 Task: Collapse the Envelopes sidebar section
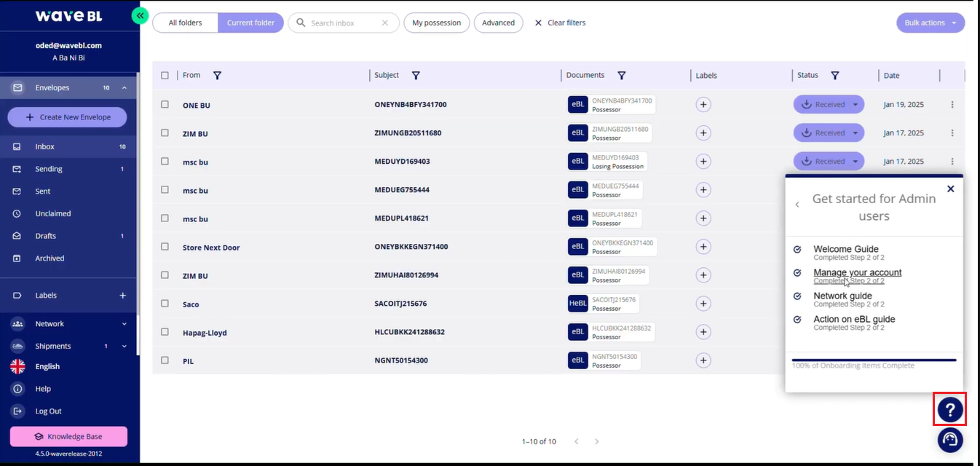pos(125,88)
